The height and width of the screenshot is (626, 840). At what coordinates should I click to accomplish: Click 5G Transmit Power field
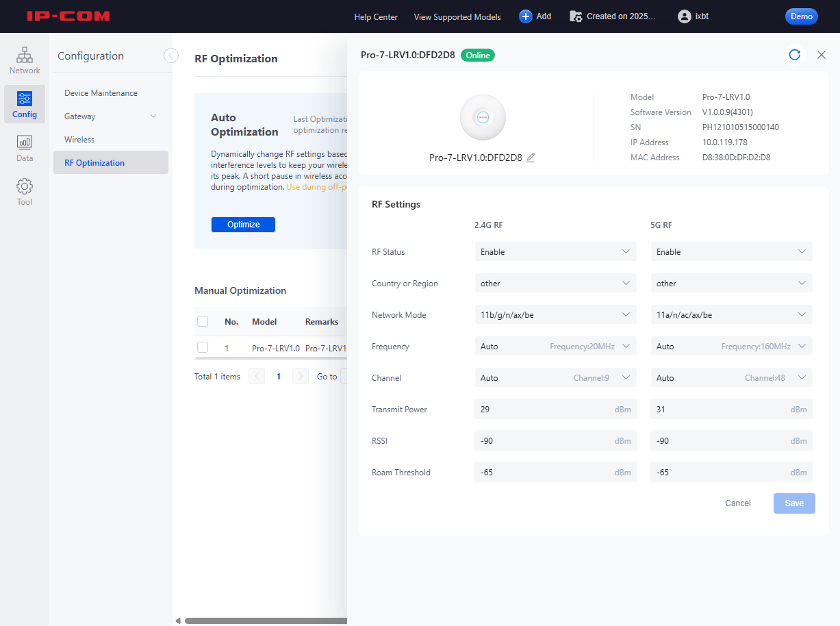[732, 410]
